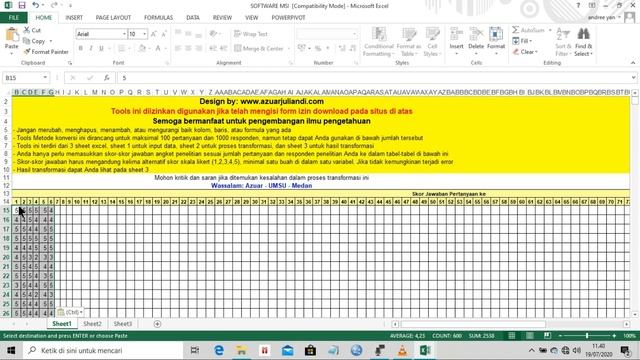
Task: Expand the Name Box dropdown arrow
Action: (x=45, y=78)
